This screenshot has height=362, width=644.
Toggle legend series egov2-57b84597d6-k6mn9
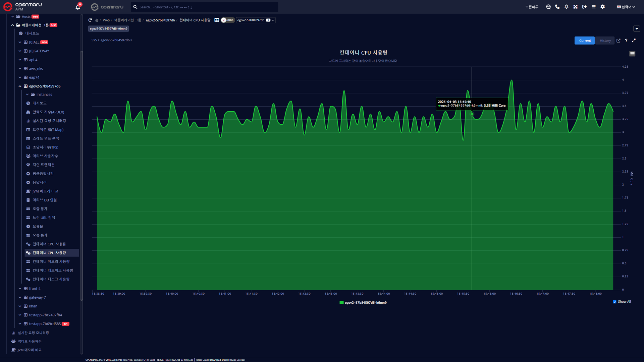[x=363, y=303]
